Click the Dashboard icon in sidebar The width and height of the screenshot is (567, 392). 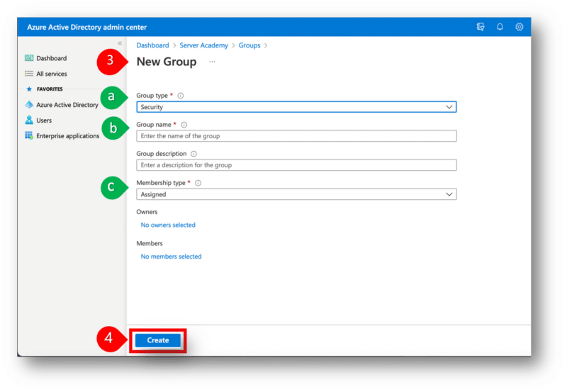pyautogui.click(x=29, y=58)
